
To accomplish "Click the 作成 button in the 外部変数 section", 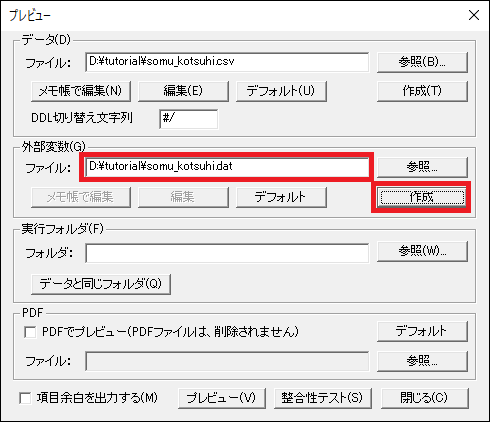I will click(422, 197).
